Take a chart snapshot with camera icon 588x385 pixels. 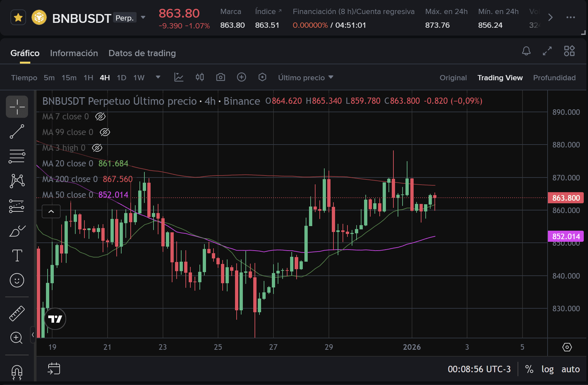point(221,77)
